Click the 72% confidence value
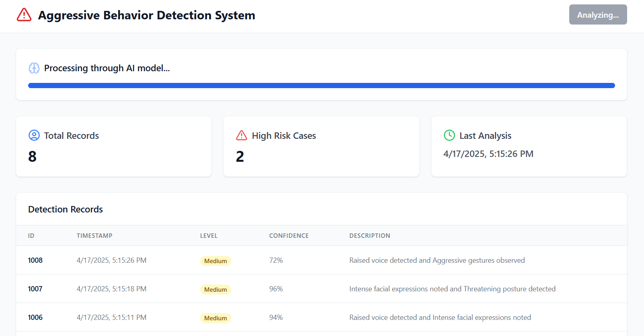This screenshot has width=644, height=336. 276,260
